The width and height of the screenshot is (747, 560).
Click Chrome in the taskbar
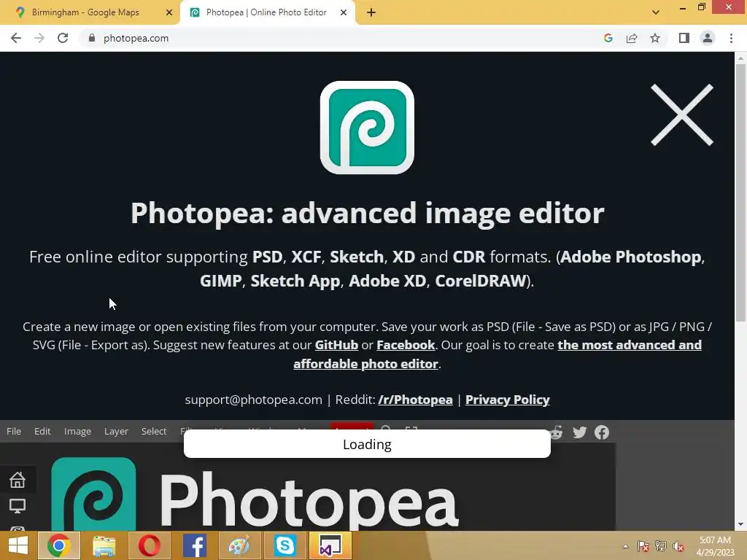click(x=58, y=545)
